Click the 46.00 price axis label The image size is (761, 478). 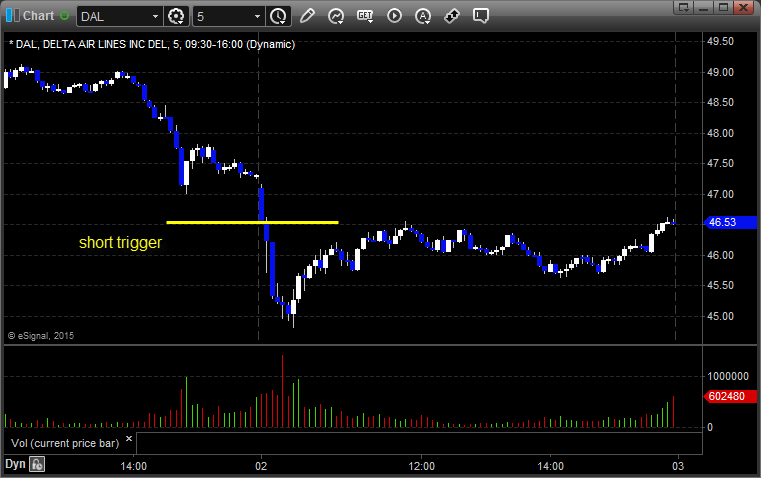click(720, 255)
